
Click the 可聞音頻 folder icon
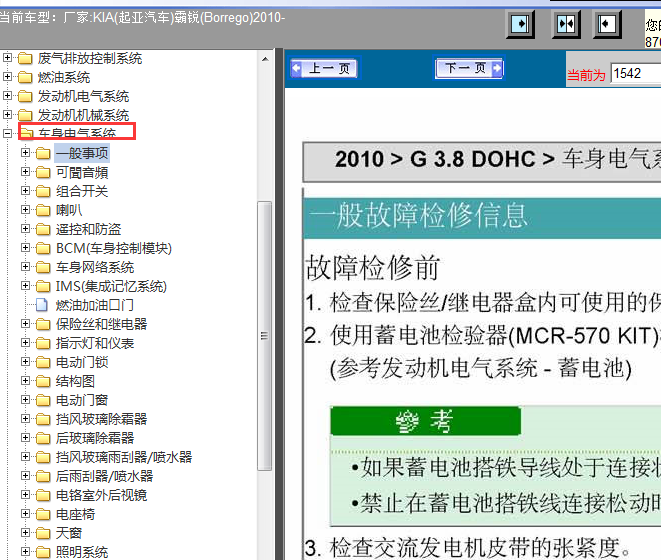pyautogui.click(x=43, y=172)
